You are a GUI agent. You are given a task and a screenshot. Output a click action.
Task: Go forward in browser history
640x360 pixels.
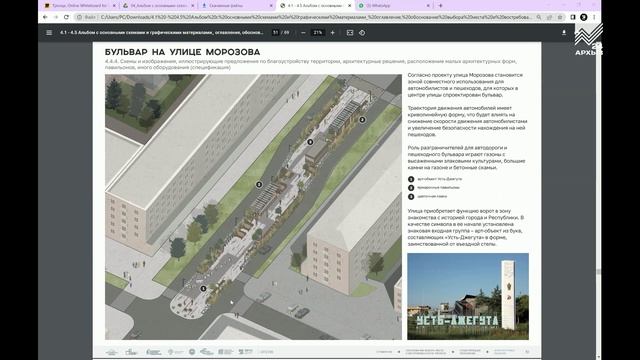(x=56, y=17)
